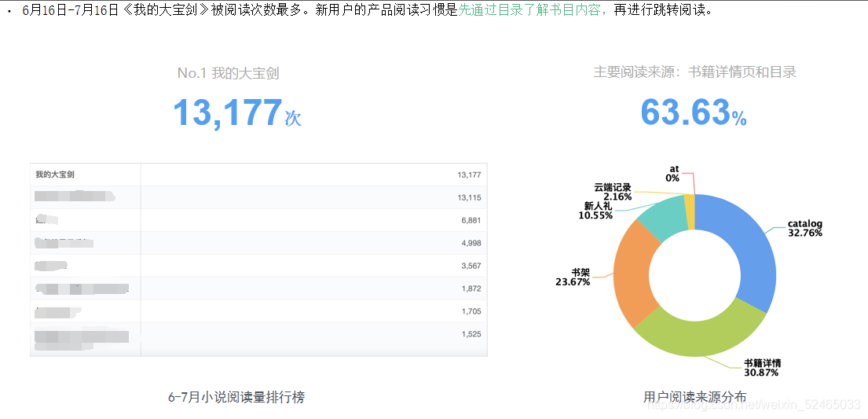The width and height of the screenshot is (868, 419).
Task: Click the sentence starting 6月16日-7月16日
Action: (368, 10)
